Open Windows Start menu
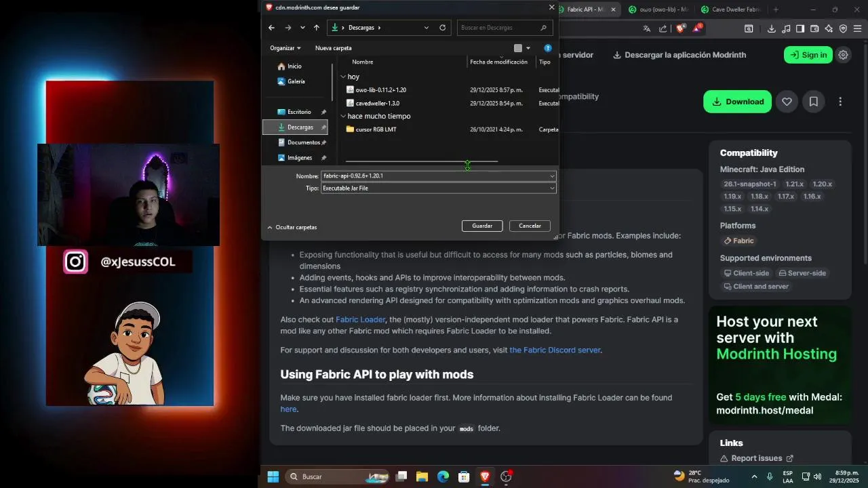This screenshot has height=488, width=868. (273, 476)
